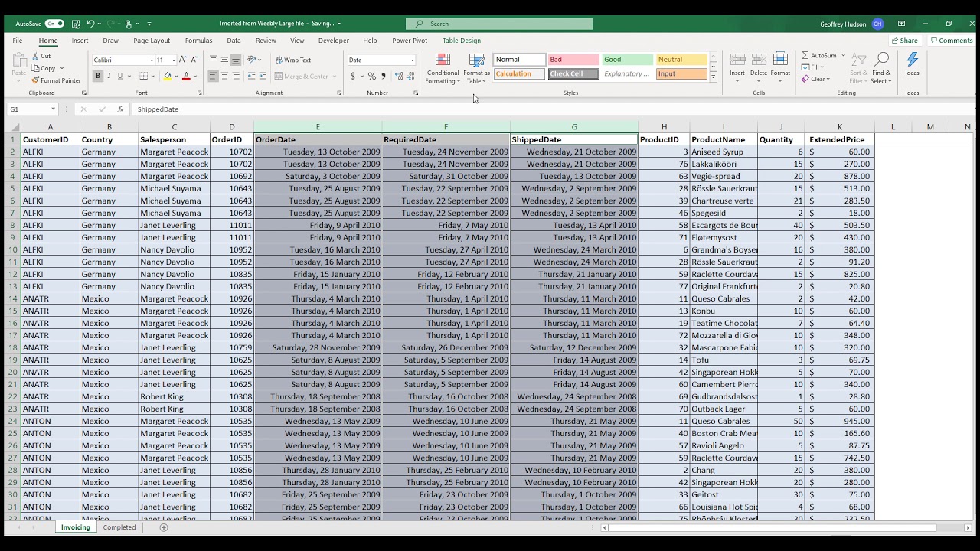Click Increase Indent icon
Screen dimensions: 980x551
click(x=263, y=76)
